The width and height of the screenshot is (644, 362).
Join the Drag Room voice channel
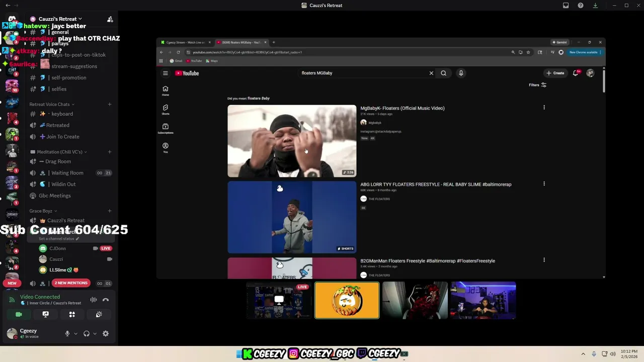click(x=58, y=161)
